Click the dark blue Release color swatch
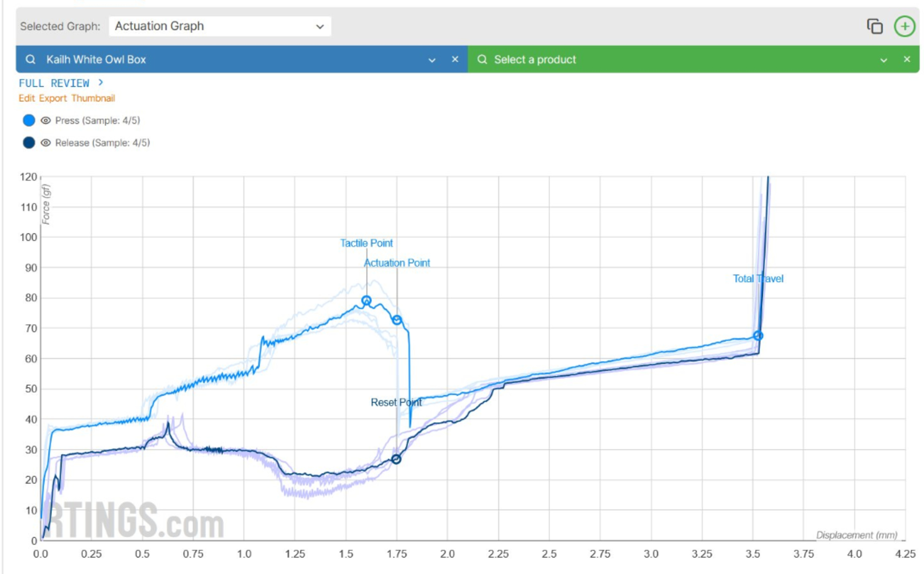 click(29, 143)
